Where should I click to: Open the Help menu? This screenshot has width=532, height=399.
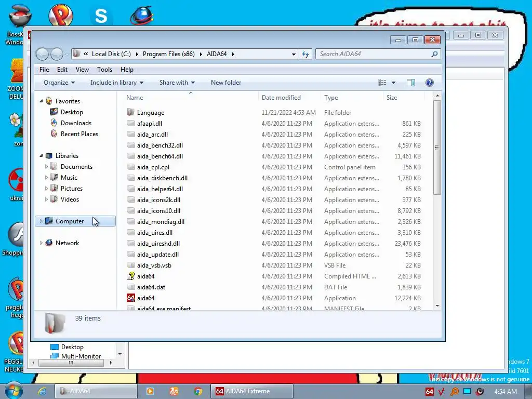tap(127, 69)
